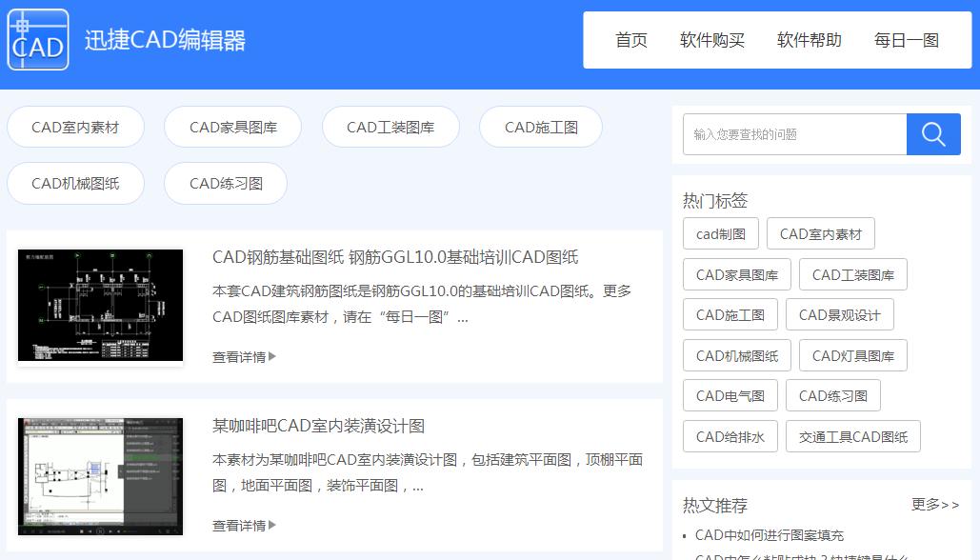Open the 软件购买 page
This screenshot has width=980, height=560.
point(711,40)
